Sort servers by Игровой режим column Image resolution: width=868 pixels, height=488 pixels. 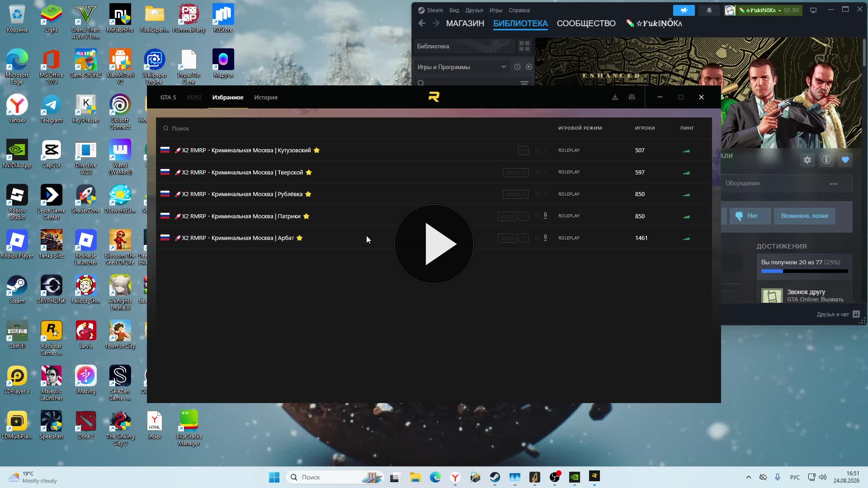point(580,128)
